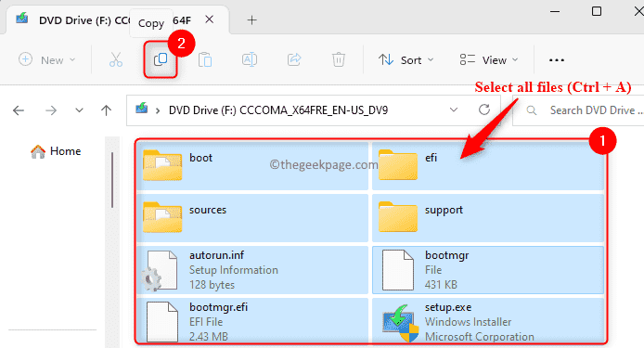The width and height of the screenshot is (644, 348).
Task: Go back with the left arrow
Action: [19, 110]
